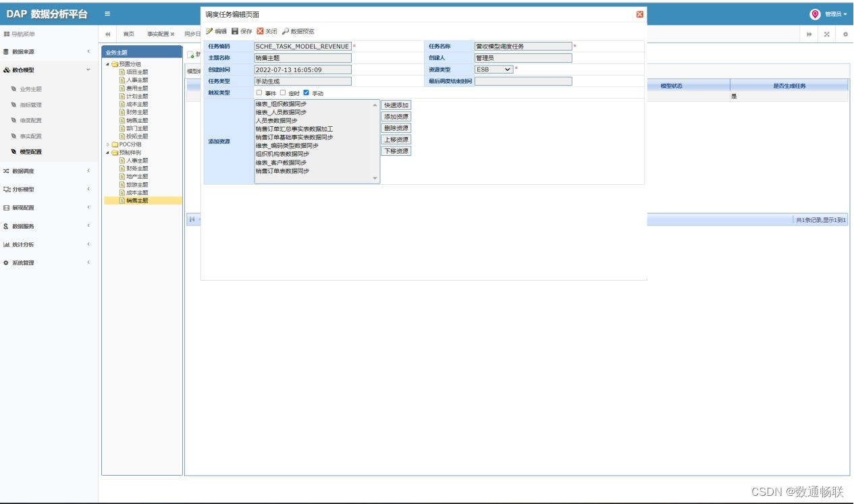Screen dimensions: 854x504
Task: Open 模型配置 in sidebar submenu
Action: click(30, 152)
